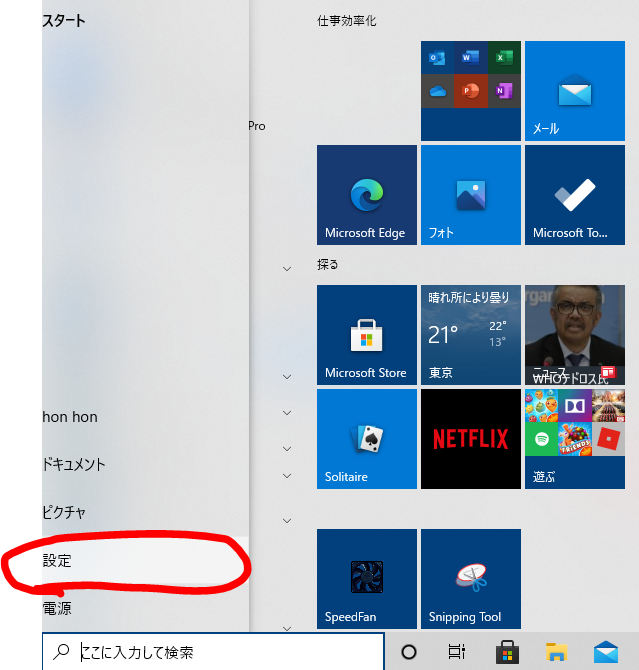The height and width of the screenshot is (670, 639).
Task: Open File Explorer from the taskbar
Action: click(557, 652)
